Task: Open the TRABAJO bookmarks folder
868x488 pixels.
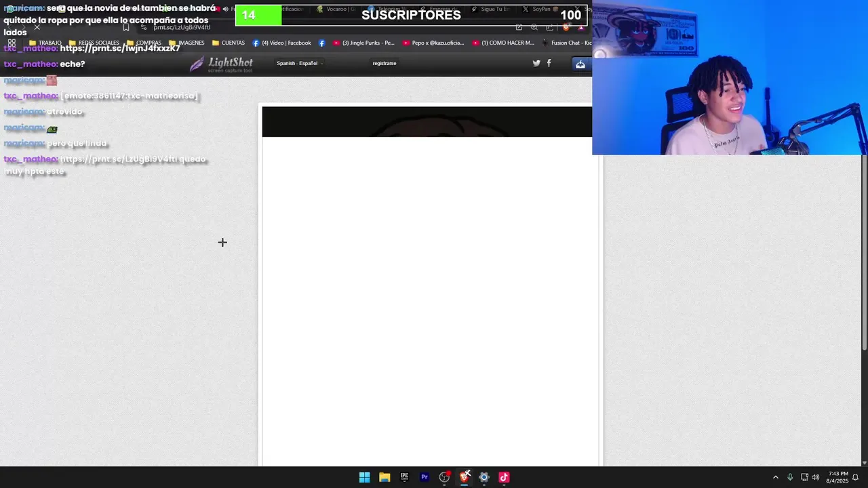Action: pyautogui.click(x=45, y=43)
